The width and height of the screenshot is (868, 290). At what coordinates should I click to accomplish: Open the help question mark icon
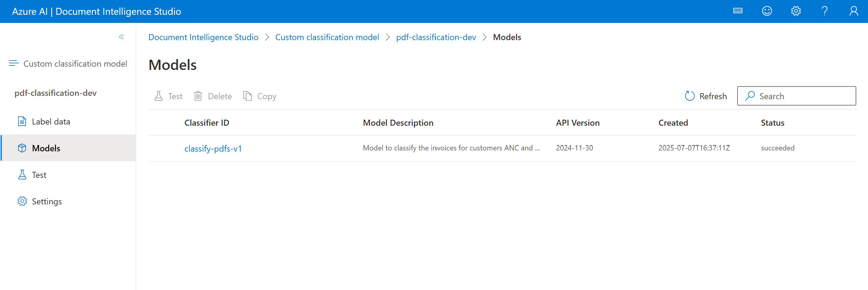(x=825, y=11)
